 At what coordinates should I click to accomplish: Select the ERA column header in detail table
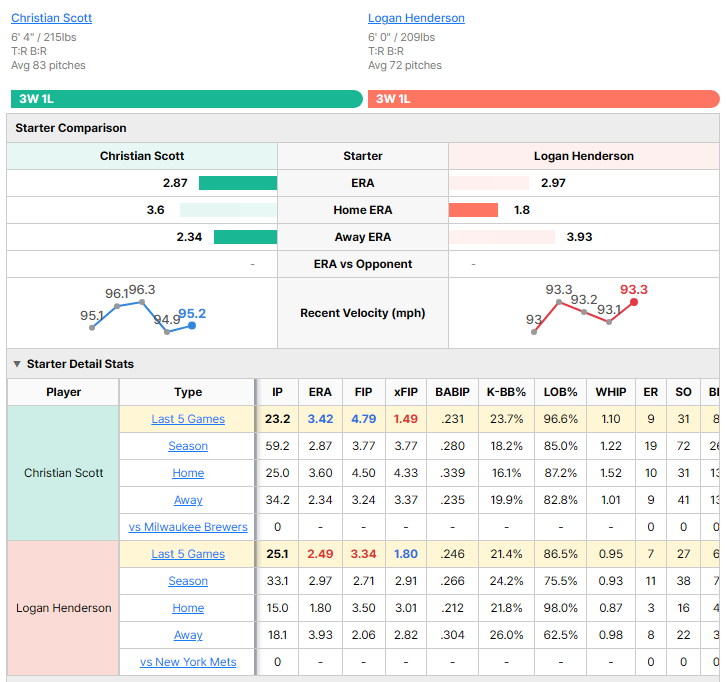coord(320,392)
